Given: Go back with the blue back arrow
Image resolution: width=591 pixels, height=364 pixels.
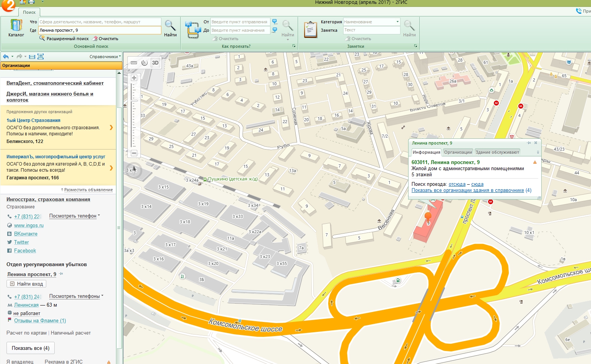Looking at the screenshot, I should click(6, 57).
